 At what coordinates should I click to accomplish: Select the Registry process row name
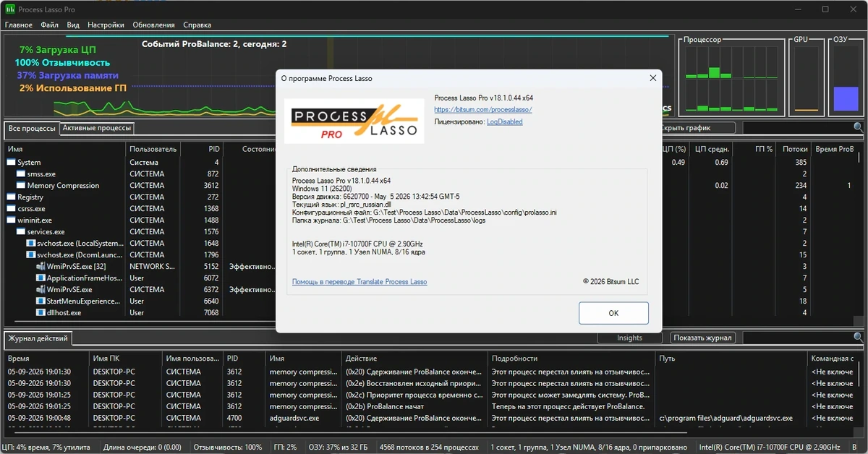pos(30,197)
